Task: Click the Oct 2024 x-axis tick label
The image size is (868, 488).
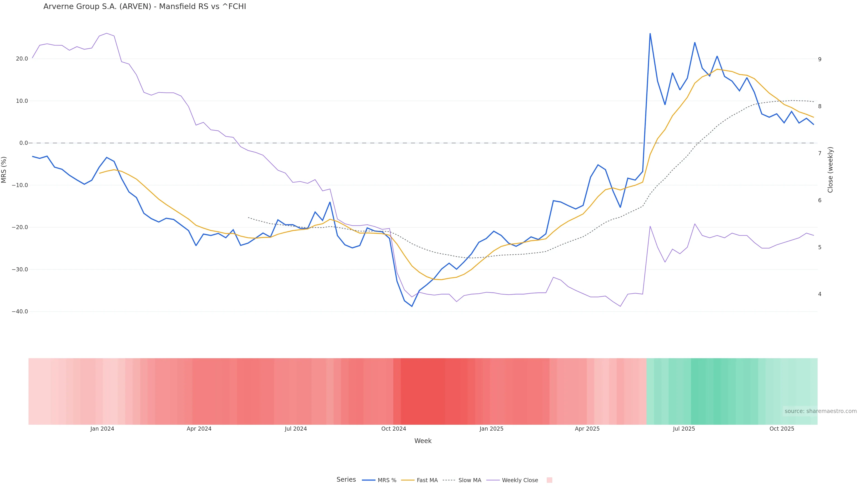Action: click(394, 429)
